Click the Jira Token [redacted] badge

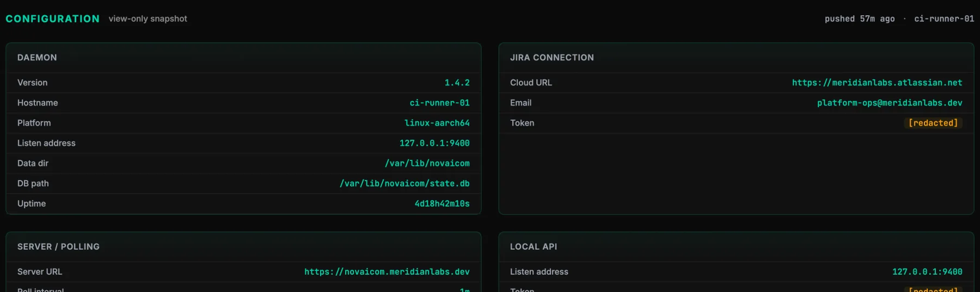point(933,123)
